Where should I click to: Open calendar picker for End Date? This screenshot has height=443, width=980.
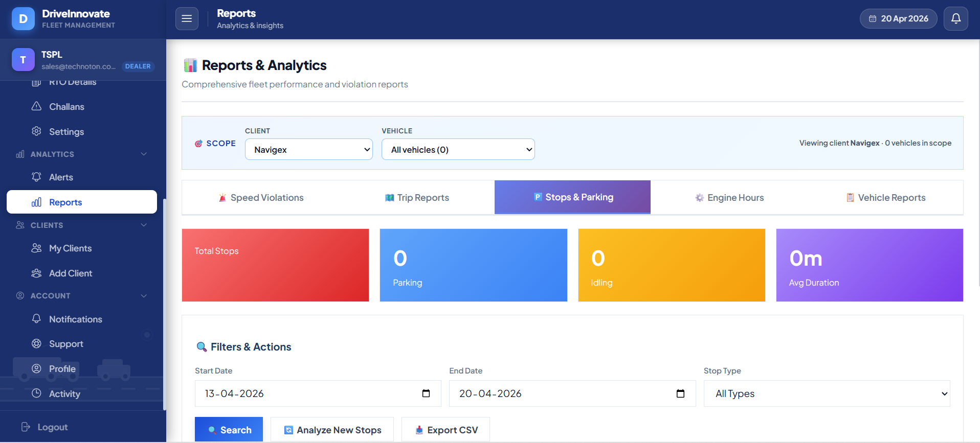pos(680,393)
